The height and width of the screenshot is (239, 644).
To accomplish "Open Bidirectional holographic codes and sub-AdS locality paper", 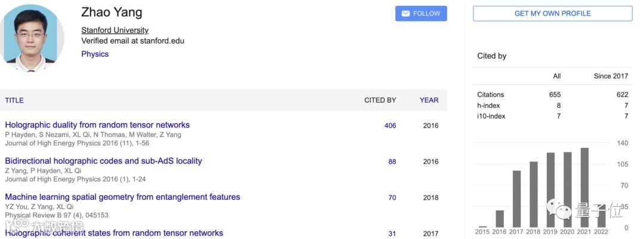I will point(103,161).
